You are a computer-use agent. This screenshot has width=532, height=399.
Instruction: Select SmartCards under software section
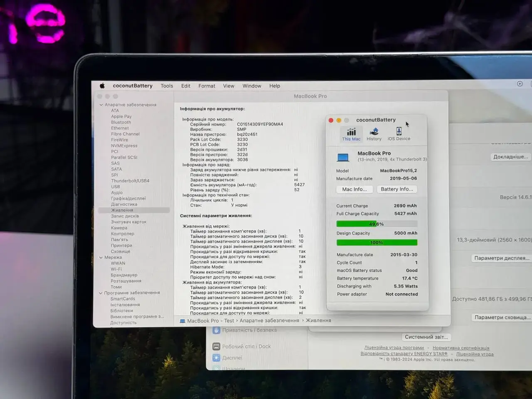123,299
